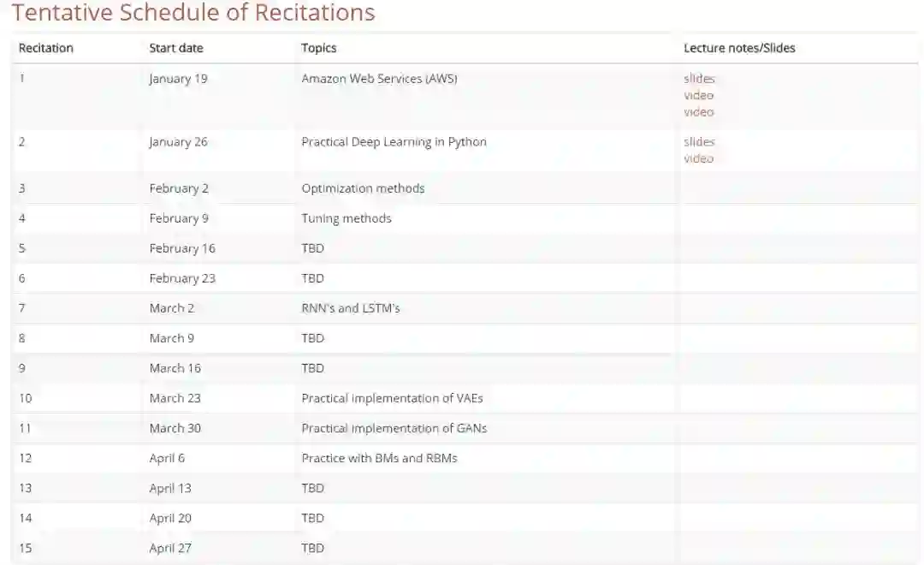Click the Optimization methods topic cell
The height and width of the screenshot is (565, 924).
[x=363, y=188]
